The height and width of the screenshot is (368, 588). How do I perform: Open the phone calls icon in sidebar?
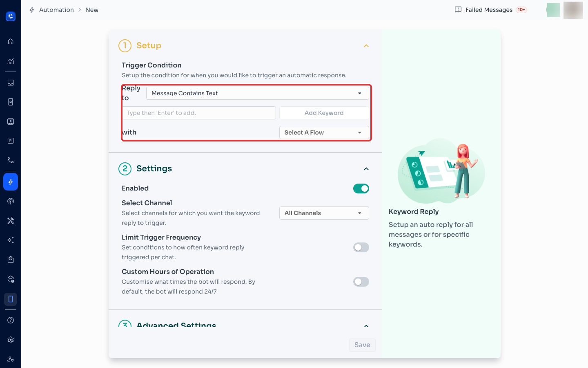(11, 160)
